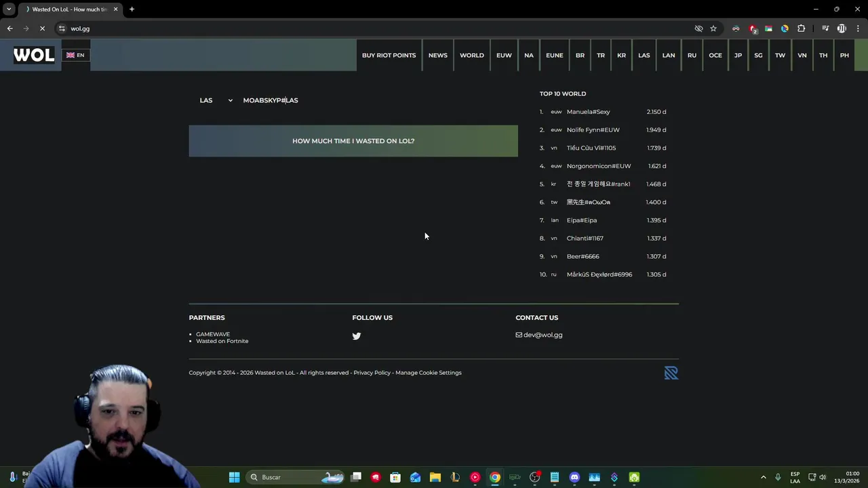Open the Twitter icon under Follow Us

(357, 335)
